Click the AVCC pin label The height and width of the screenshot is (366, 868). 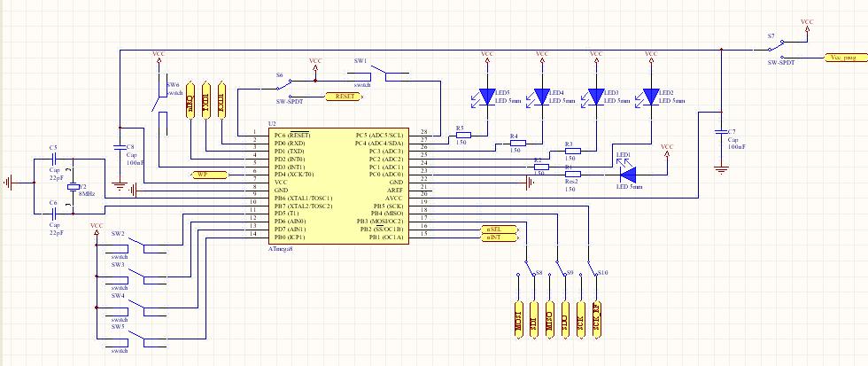pyautogui.click(x=395, y=198)
